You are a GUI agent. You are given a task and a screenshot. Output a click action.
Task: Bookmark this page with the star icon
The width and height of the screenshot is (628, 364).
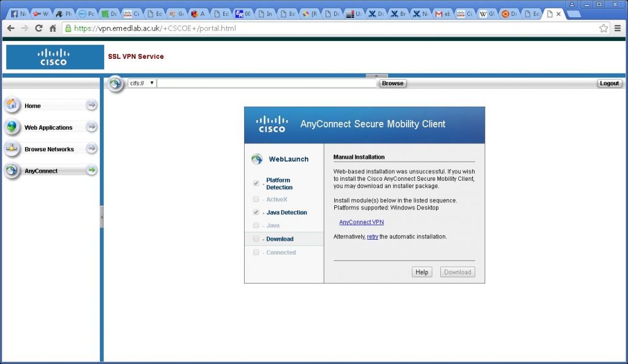coord(603,28)
